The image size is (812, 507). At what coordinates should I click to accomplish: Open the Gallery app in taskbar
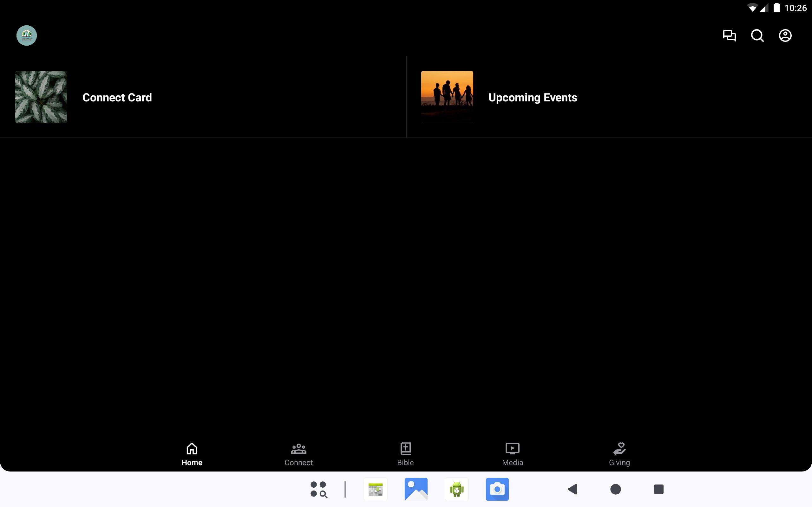pos(416,489)
